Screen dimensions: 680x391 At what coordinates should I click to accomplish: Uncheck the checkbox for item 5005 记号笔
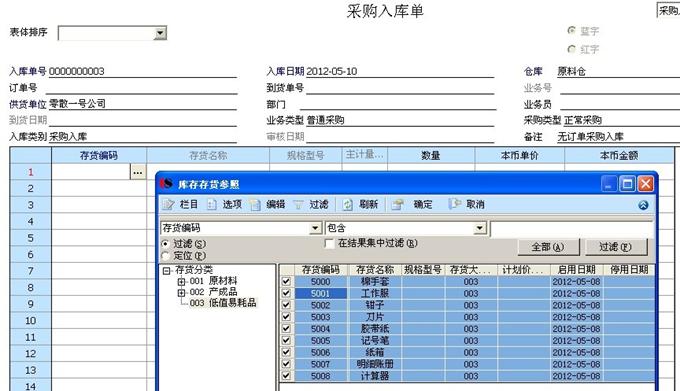click(x=286, y=340)
